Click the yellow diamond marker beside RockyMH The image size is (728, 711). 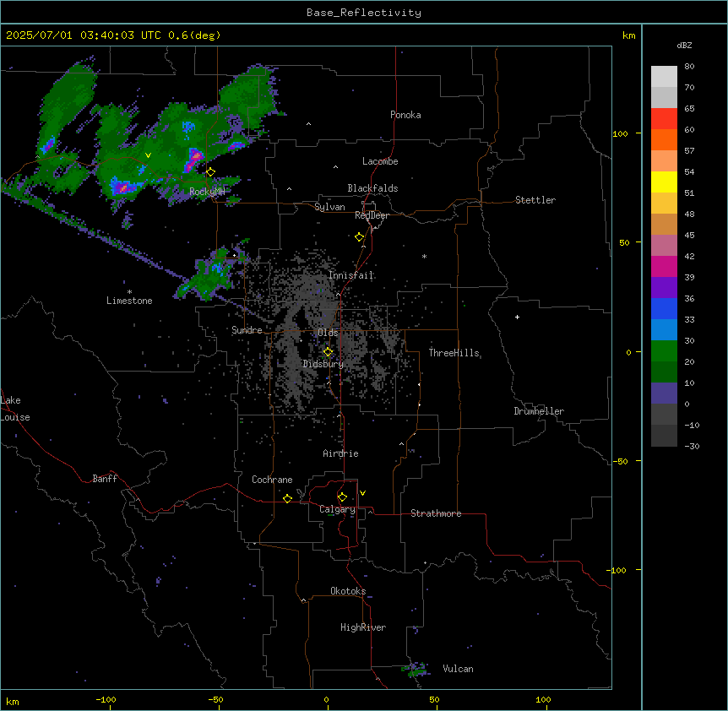(210, 172)
